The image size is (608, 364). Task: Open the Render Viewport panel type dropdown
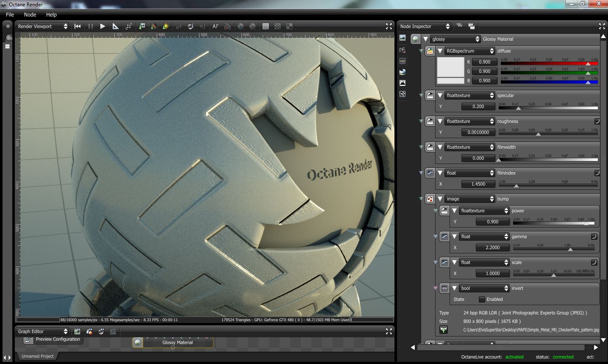coord(42,26)
